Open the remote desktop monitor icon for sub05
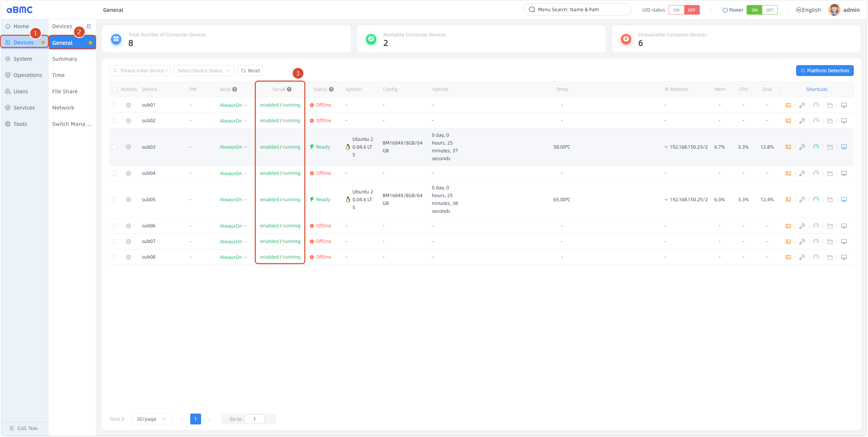Viewport: 868px width, 437px height. (x=844, y=199)
